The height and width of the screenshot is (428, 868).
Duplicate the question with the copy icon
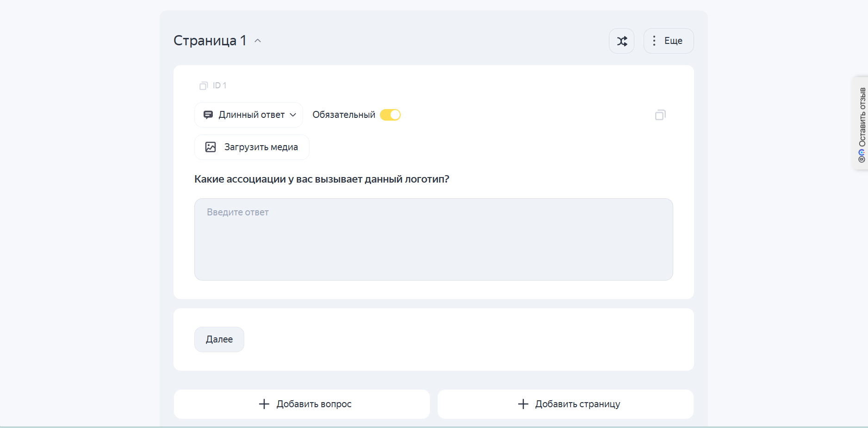[660, 115]
